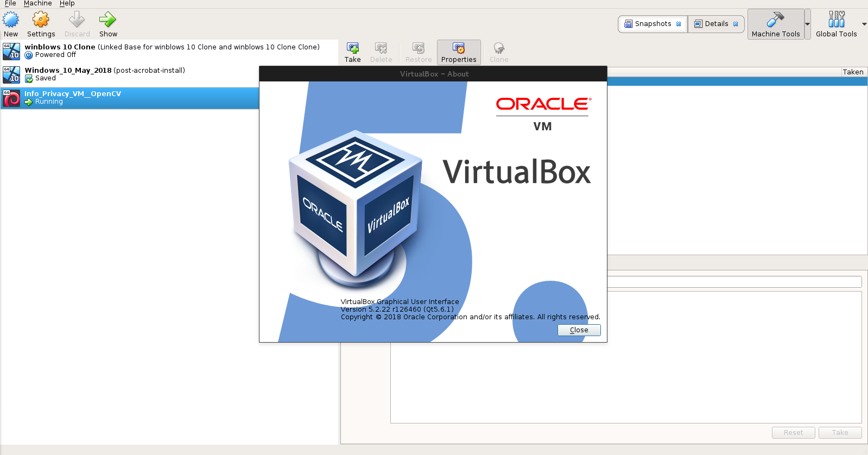Viewport: 868px width, 455px height.
Task: Expand the Machine Tools dropdown arrow
Action: pos(807,24)
